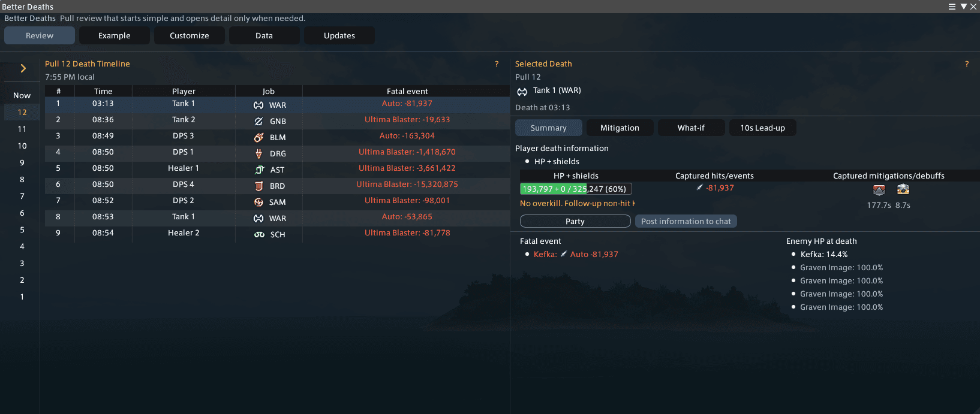980x414 pixels.
Task: Click Post information to chat button
Action: 686,221
